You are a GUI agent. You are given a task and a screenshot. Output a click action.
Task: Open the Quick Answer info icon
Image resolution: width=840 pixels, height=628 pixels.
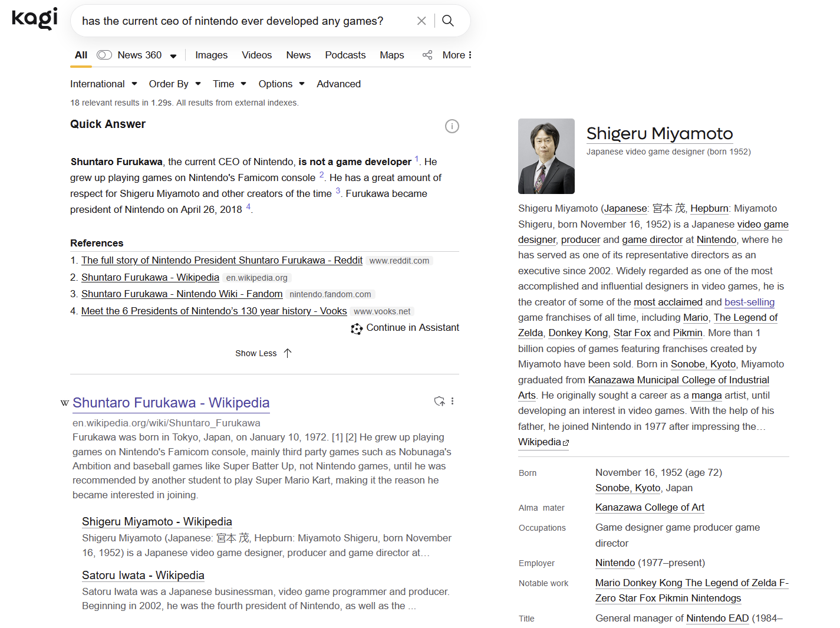[x=452, y=126]
